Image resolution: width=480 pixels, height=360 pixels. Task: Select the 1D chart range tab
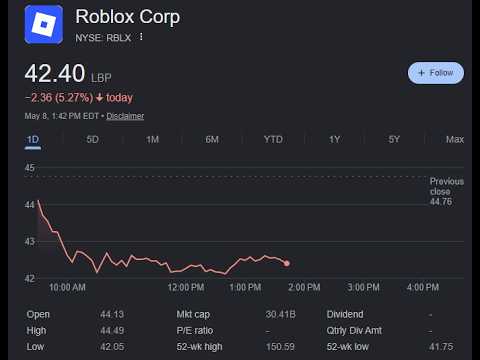pyautogui.click(x=33, y=139)
